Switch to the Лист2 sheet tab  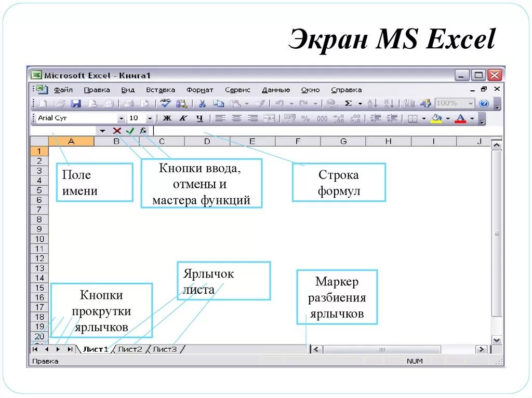point(130,349)
